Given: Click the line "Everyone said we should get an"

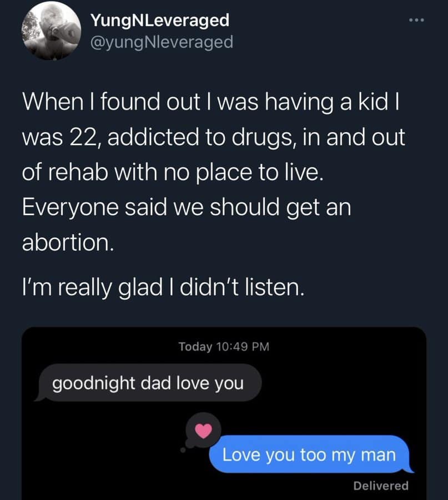Looking at the screenshot, I should [x=187, y=208].
